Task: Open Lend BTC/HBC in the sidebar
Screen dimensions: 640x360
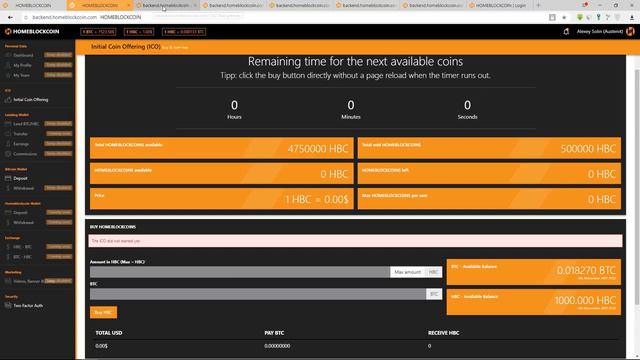Action: (x=26, y=124)
